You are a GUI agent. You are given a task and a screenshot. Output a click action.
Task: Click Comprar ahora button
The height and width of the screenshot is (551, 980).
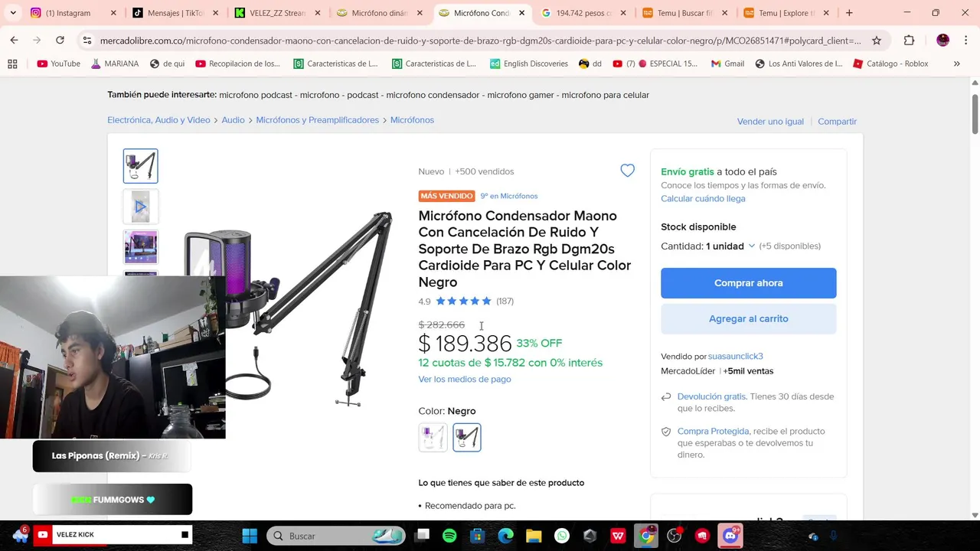748,283
